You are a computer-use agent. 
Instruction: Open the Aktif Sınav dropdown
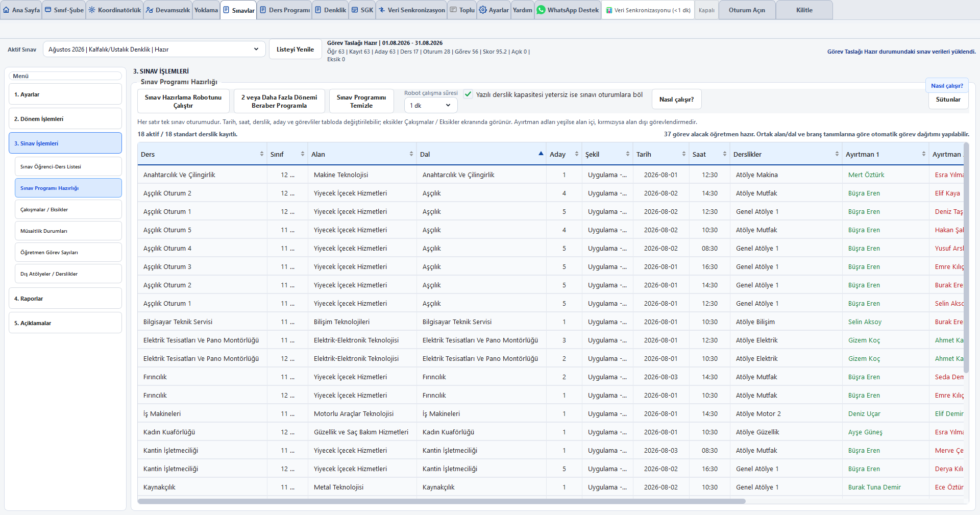pos(154,50)
